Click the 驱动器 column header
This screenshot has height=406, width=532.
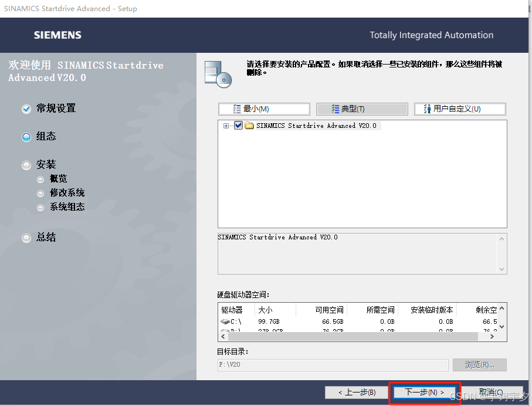click(236, 310)
